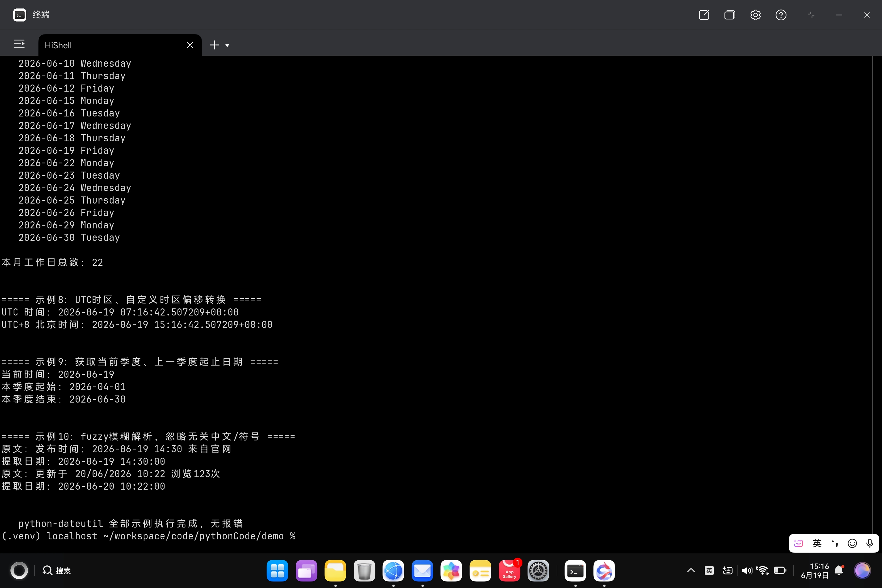Open the help question mark icon

pos(781,15)
